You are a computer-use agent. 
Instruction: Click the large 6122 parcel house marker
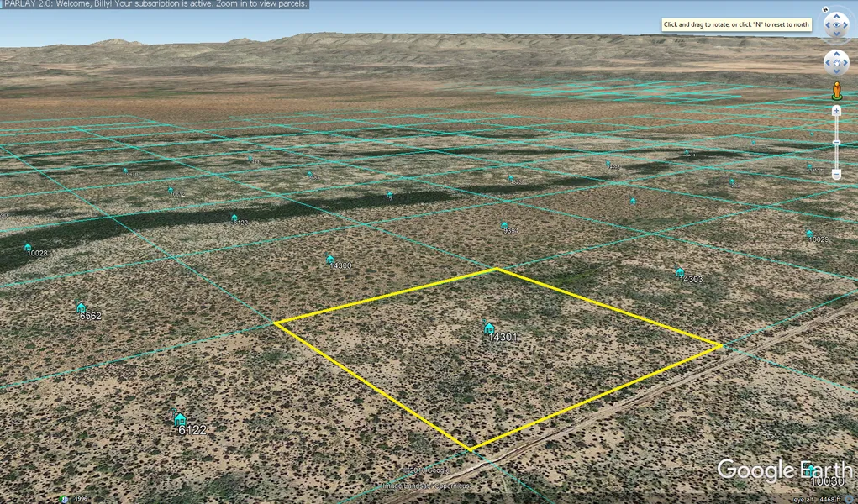click(179, 419)
